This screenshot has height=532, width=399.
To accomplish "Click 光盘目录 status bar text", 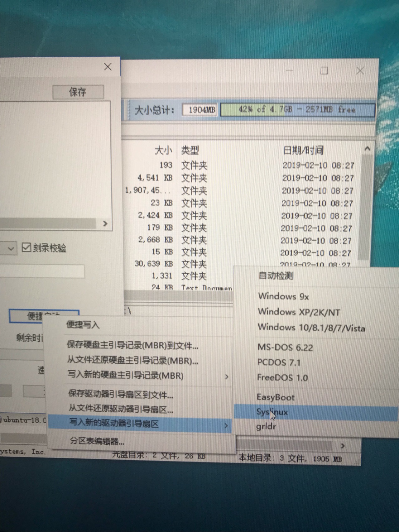I will pyautogui.click(x=159, y=455).
